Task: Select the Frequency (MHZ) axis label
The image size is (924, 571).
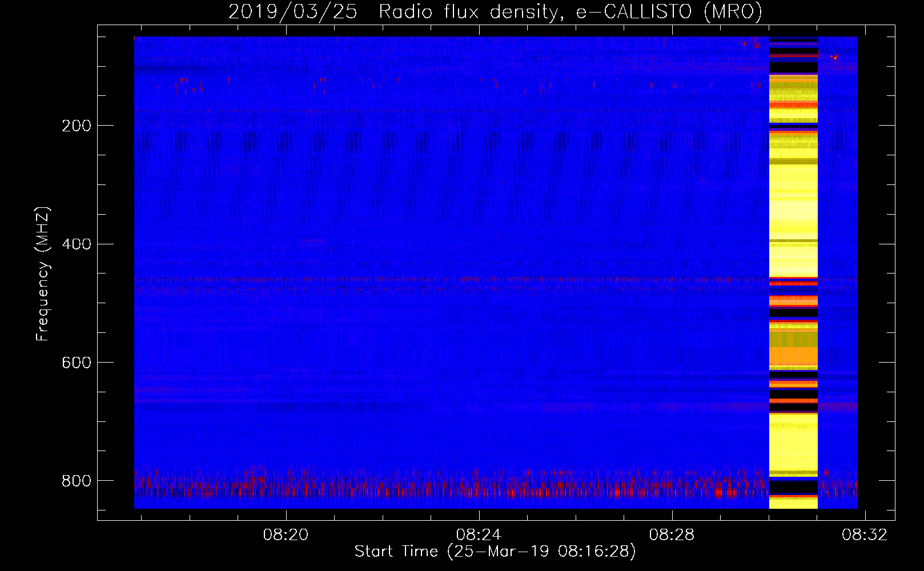Action: (43, 274)
